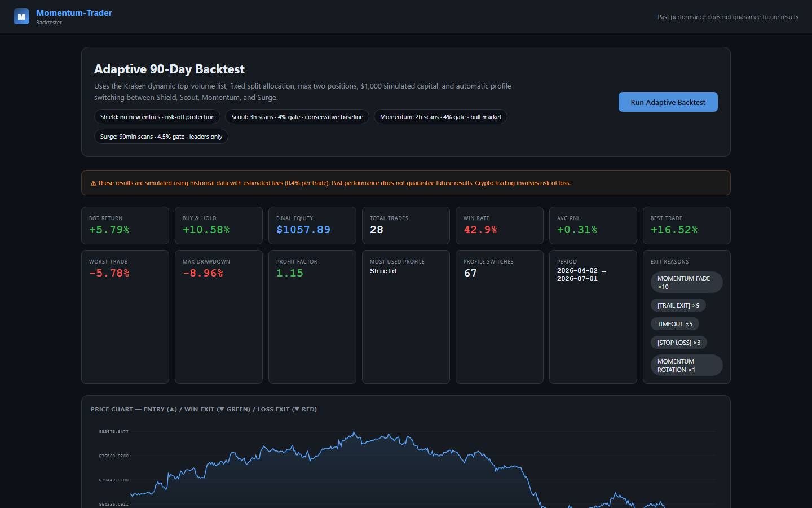Select the Shield profile chip
This screenshot has width=812, height=508.
click(x=157, y=117)
